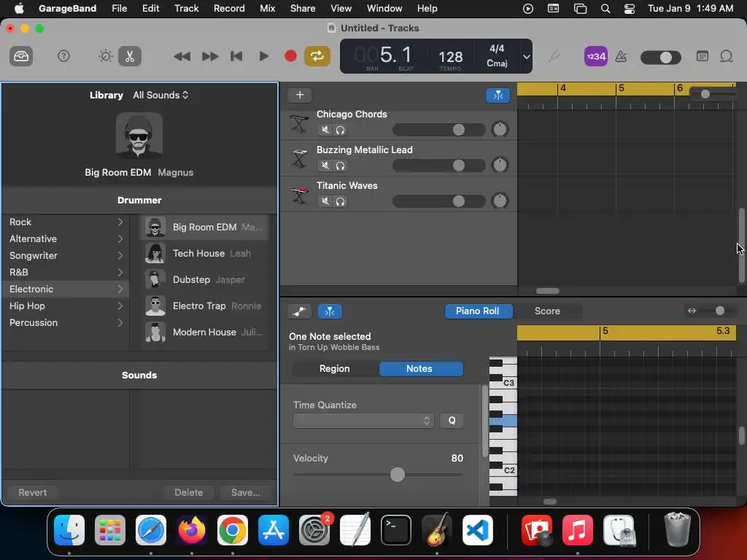Toggle the 1234 Count-in button
The image size is (747, 560).
click(x=595, y=57)
